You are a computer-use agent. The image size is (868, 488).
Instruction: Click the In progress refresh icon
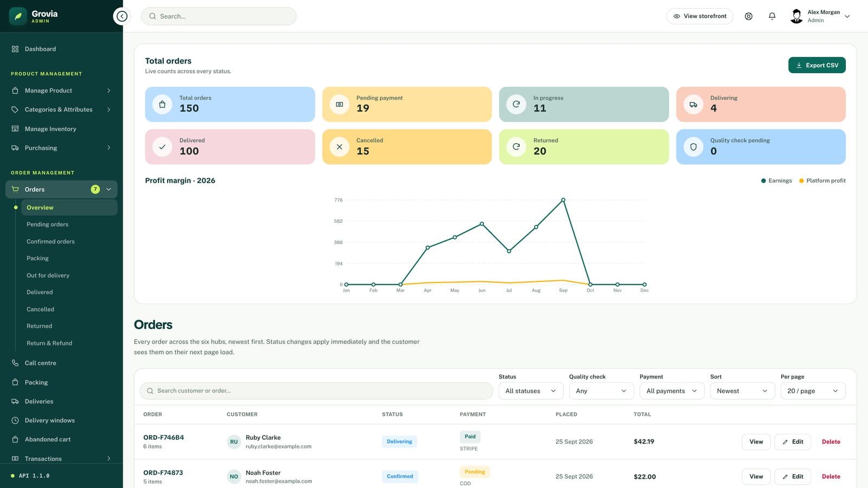pos(516,104)
